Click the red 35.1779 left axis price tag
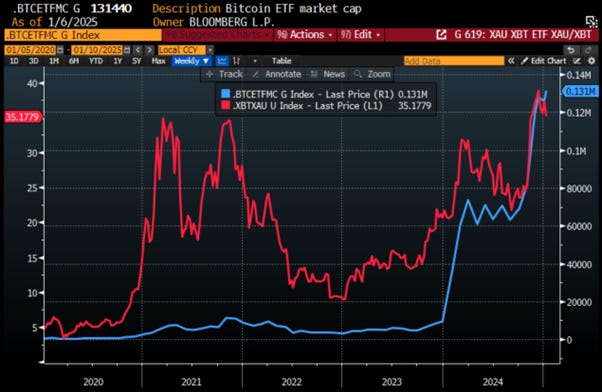This screenshot has height=392, width=602. [23, 117]
